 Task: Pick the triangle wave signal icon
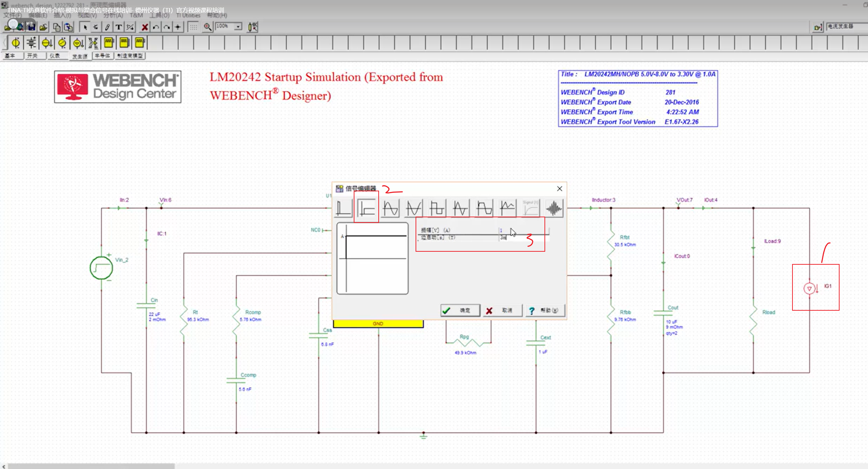[x=460, y=209]
